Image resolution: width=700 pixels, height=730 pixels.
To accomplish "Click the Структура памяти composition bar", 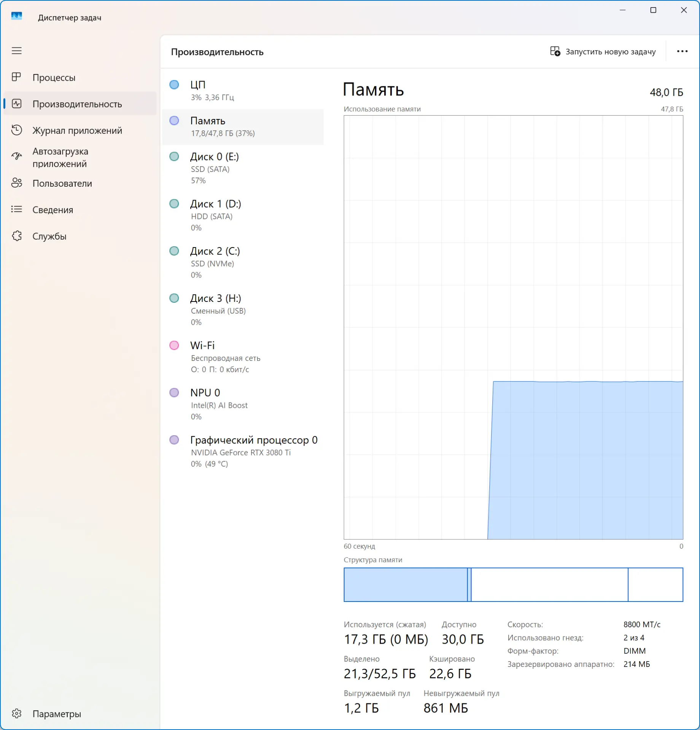I will (513, 585).
